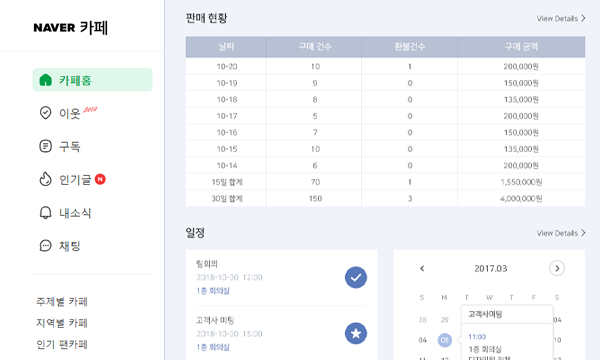Open View Details for 판매 현황
The width and height of the screenshot is (600, 360).
tap(561, 18)
